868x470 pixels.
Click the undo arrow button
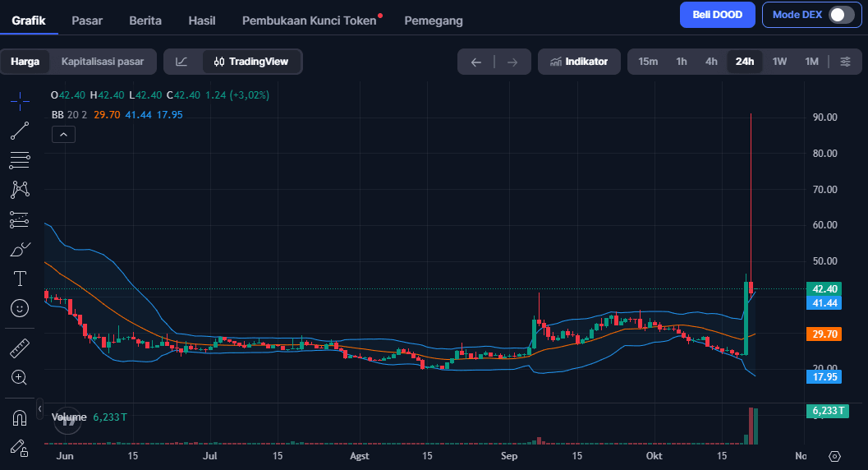[x=476, y=62]
